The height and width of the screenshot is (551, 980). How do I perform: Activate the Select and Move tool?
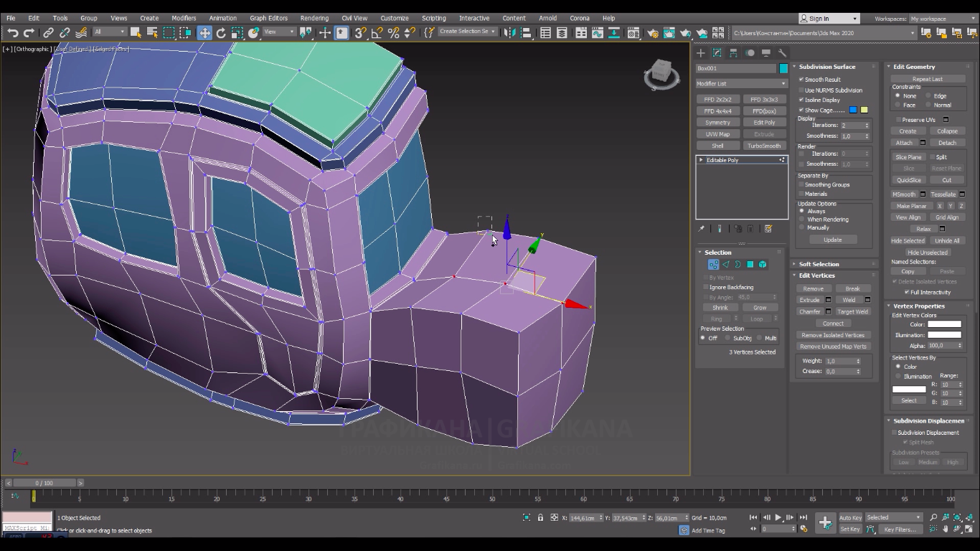point(205,32)
